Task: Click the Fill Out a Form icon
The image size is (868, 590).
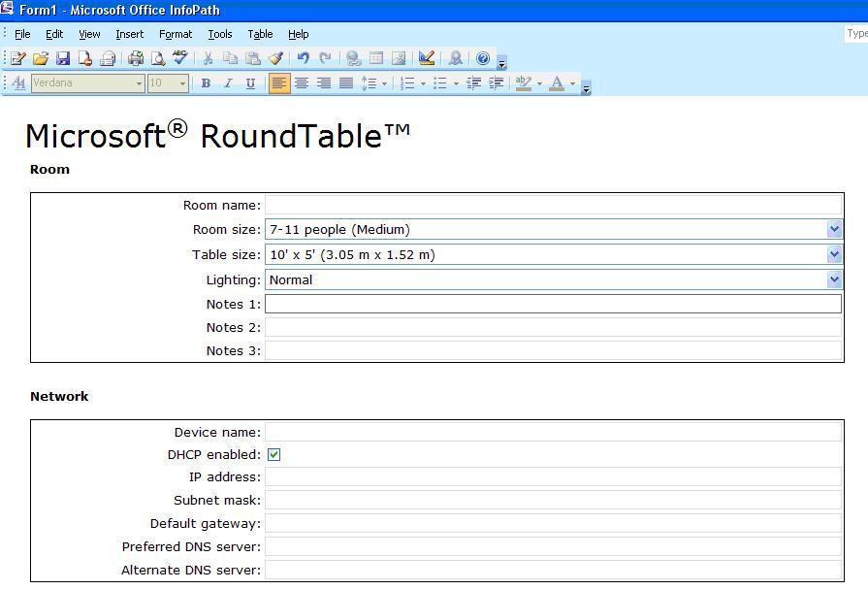Action: 17,58
